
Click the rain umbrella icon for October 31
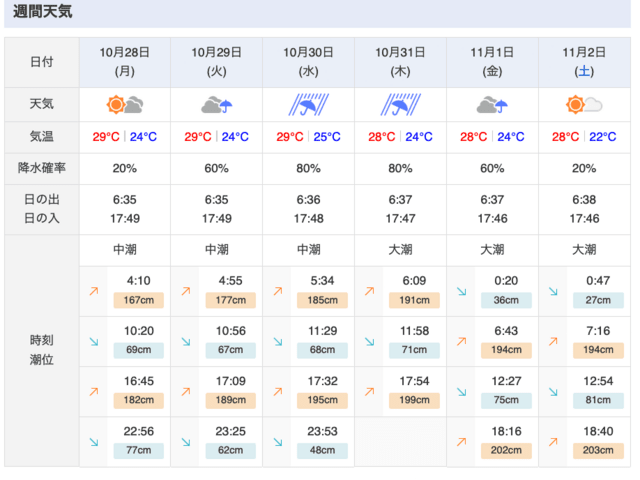tap(401, 104)
